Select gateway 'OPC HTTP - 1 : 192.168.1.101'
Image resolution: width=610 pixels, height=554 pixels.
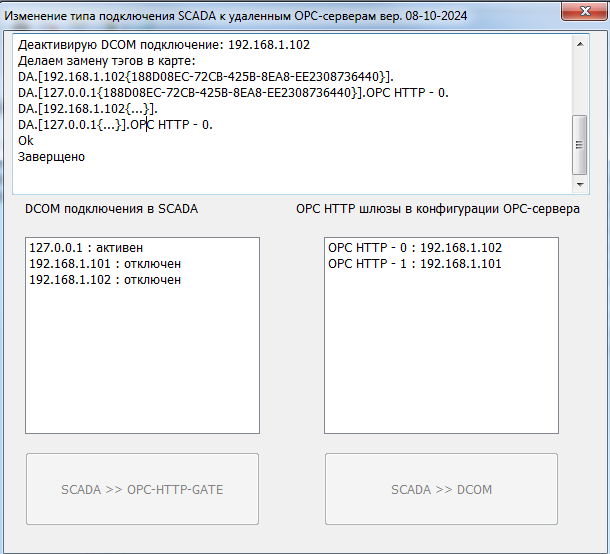pos(415,264)
